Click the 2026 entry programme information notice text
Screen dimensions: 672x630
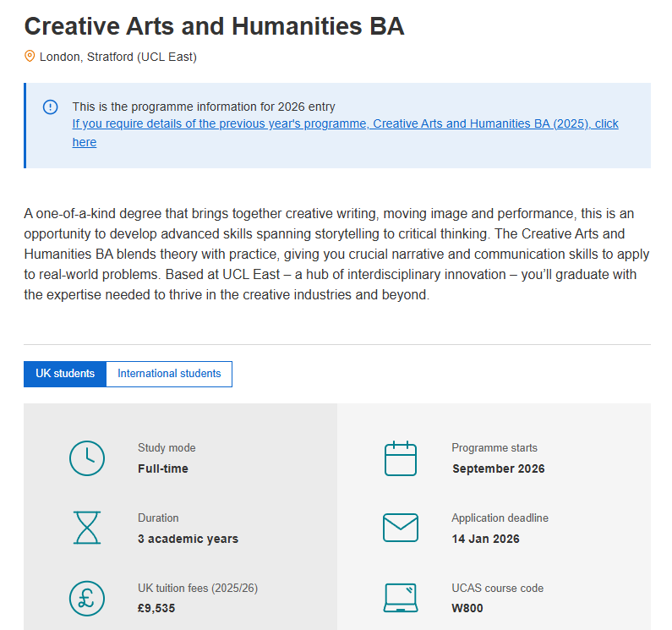tap(204, 107)
